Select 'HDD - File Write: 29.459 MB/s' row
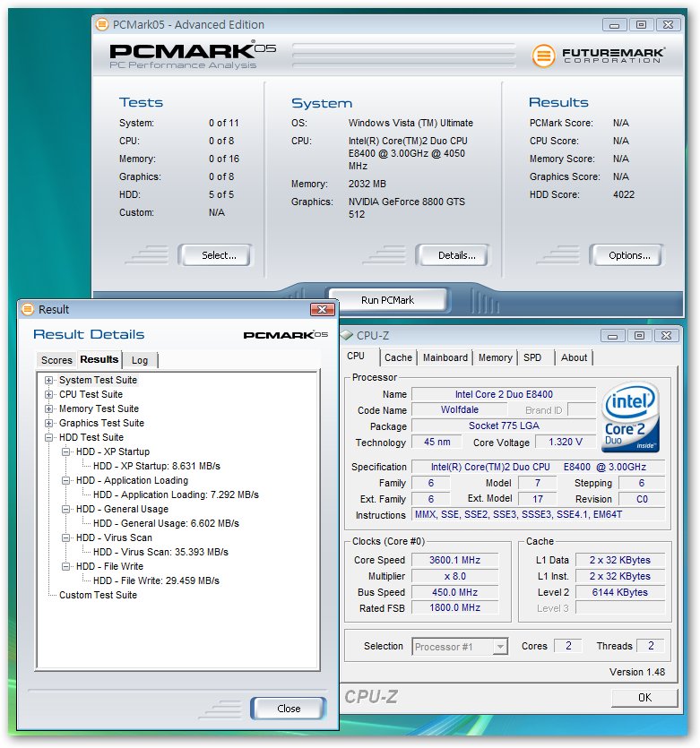Viewport: 700px width, 748px height. 156,580
